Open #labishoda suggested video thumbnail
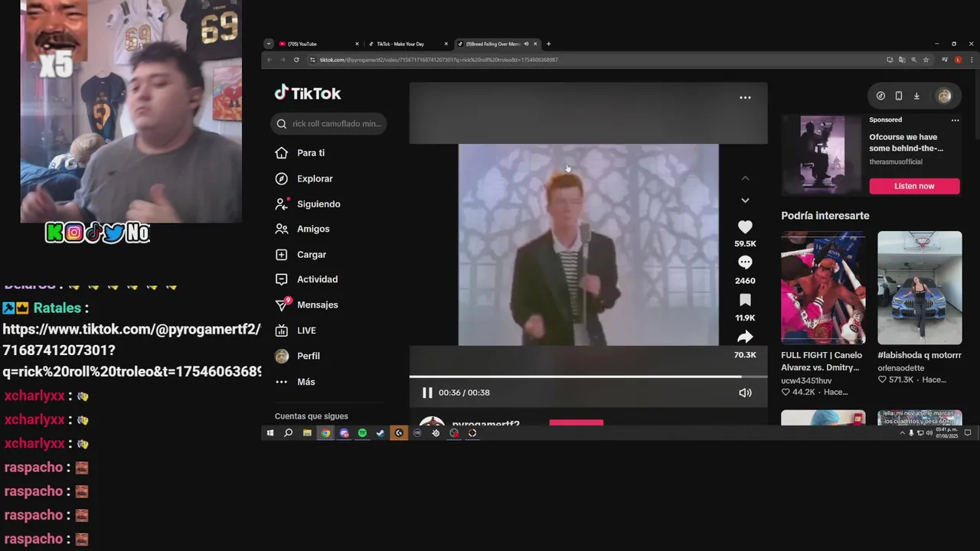This screenshot has width=980, height=551. (920, 288)
